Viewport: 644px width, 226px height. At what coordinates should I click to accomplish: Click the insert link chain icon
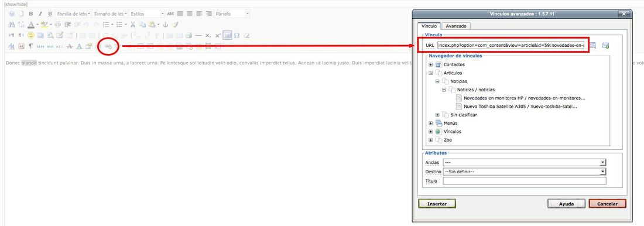point(108,46)
